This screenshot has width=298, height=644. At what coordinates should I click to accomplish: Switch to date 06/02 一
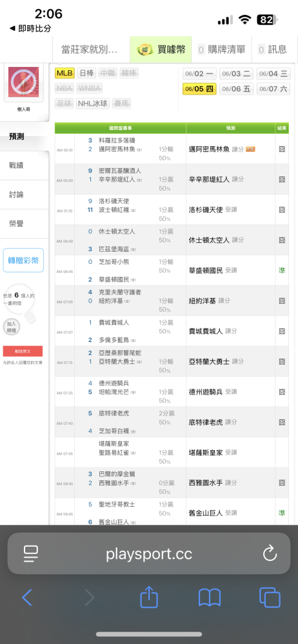pyautogui.click(x=200, y=74)
